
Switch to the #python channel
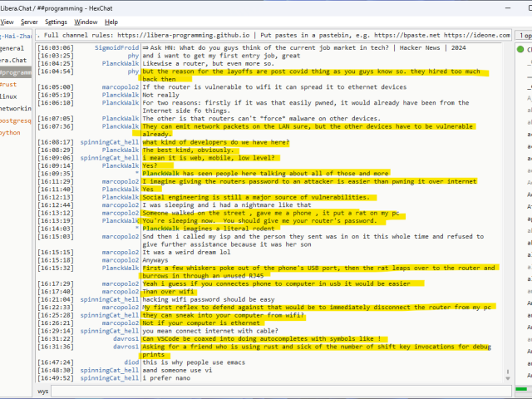point(10,132)
